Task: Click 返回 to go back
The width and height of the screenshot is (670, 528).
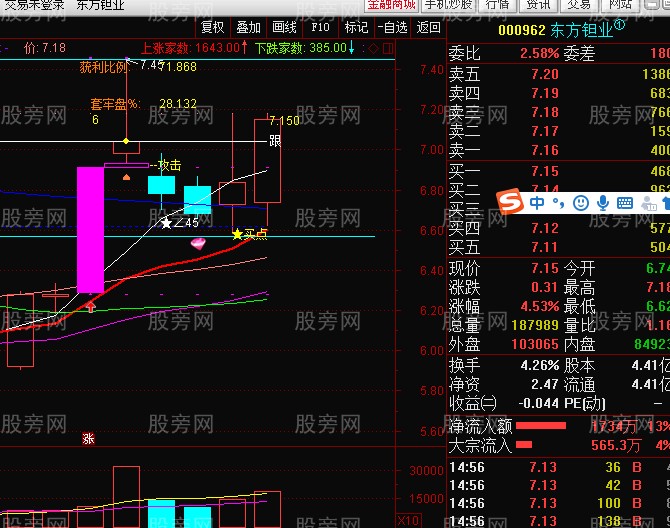Action: coord(428,28)
